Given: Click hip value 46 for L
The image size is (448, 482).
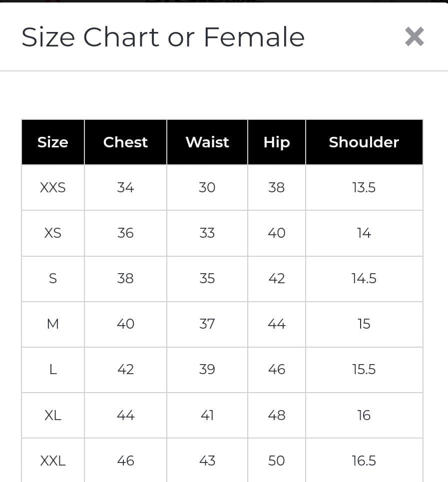Looking at the screenshot, I should (277, 370).
